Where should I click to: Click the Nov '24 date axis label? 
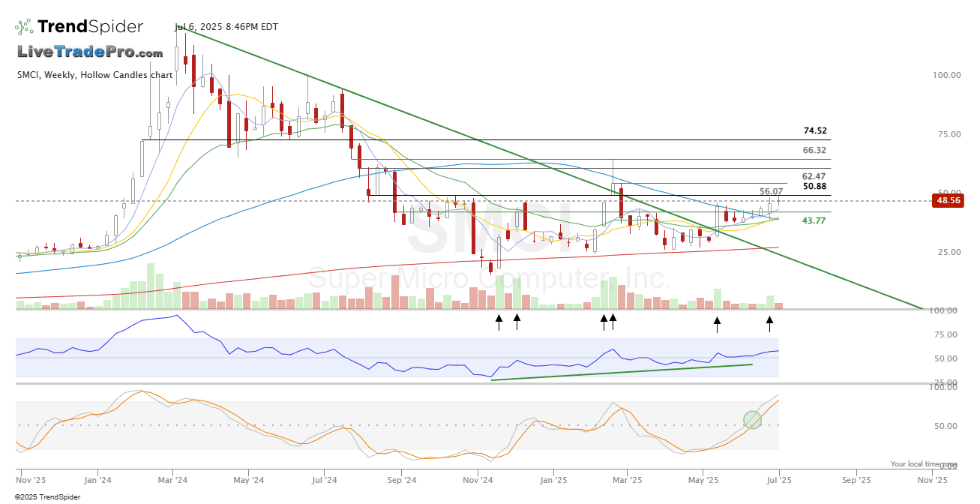(x=478, y=478)
